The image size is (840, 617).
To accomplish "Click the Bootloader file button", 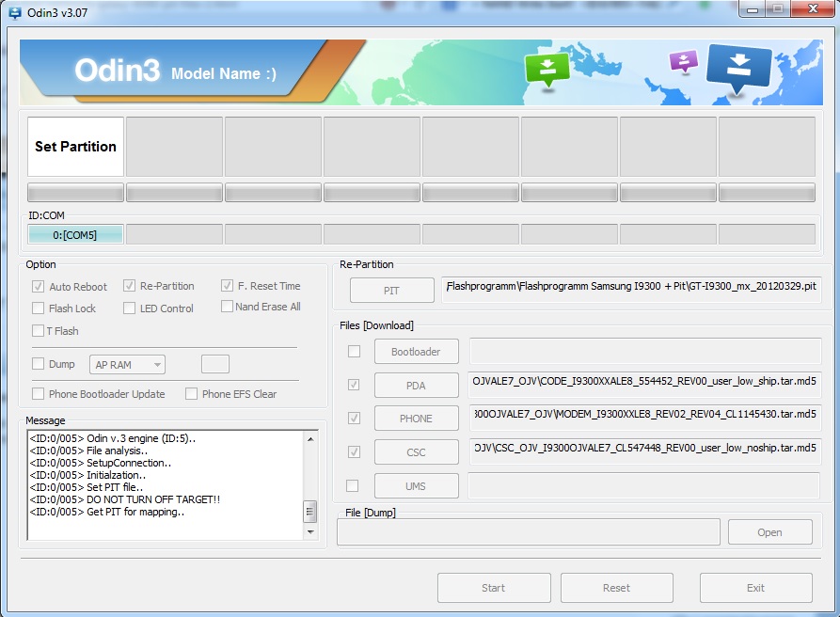I will coord(417,352).
